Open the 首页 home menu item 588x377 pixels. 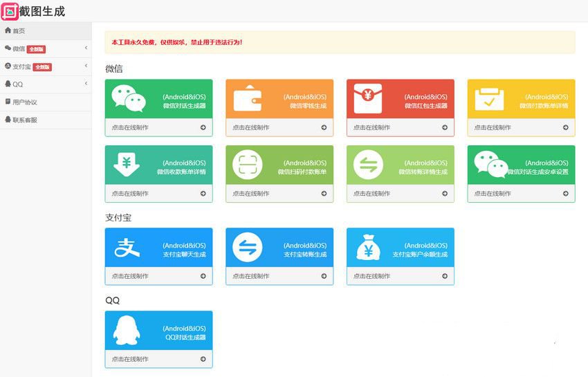[46, 30]
